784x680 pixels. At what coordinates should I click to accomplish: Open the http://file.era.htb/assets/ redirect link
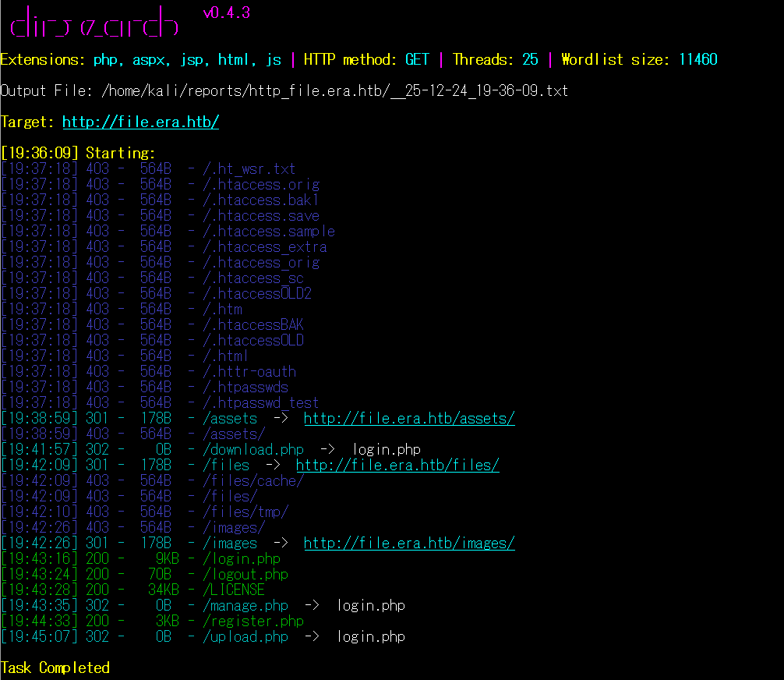[409, 419]
